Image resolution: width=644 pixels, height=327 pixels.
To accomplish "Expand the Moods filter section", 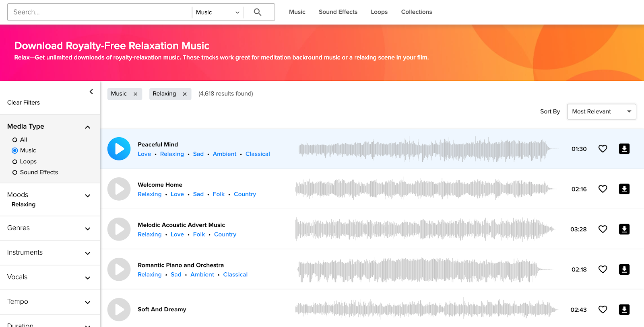I will click(x=88, y=196).
